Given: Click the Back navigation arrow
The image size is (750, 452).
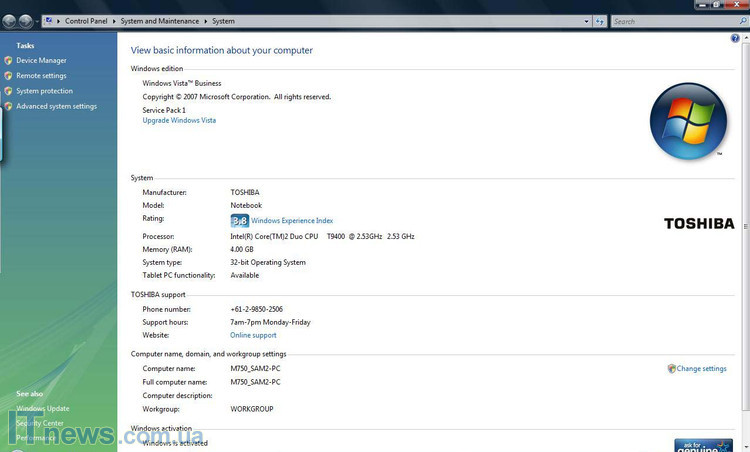Looking at the screenshot, I should coord(9,20).
